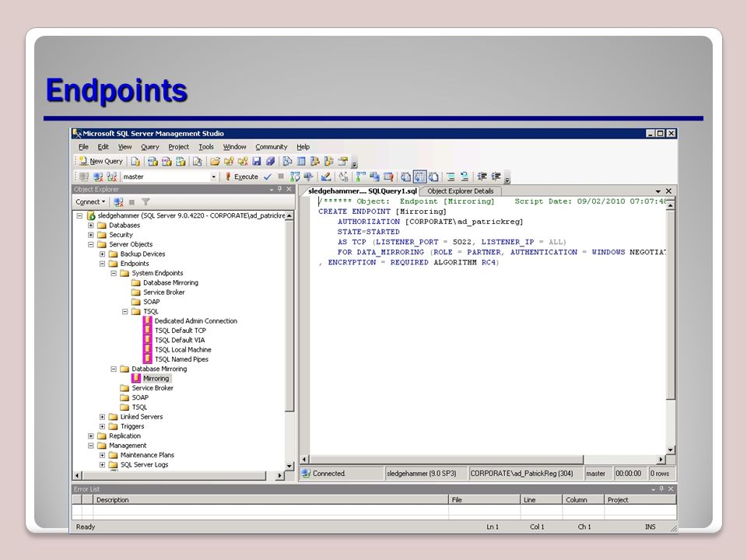747x560 pixels.
Task: Close the active document with the tab X
Action: (668, 191)
